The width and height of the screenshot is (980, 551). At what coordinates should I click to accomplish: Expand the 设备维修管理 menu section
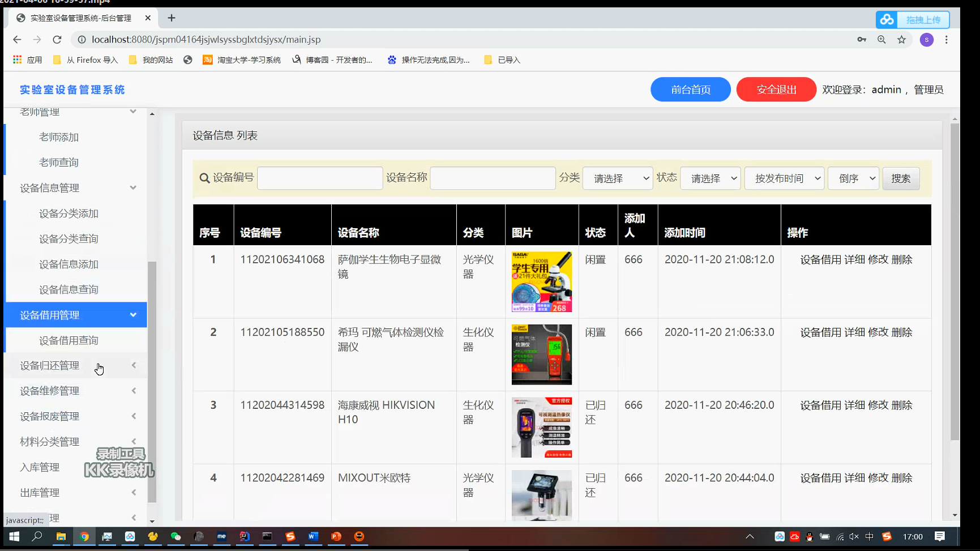click(x=76, y=391)
